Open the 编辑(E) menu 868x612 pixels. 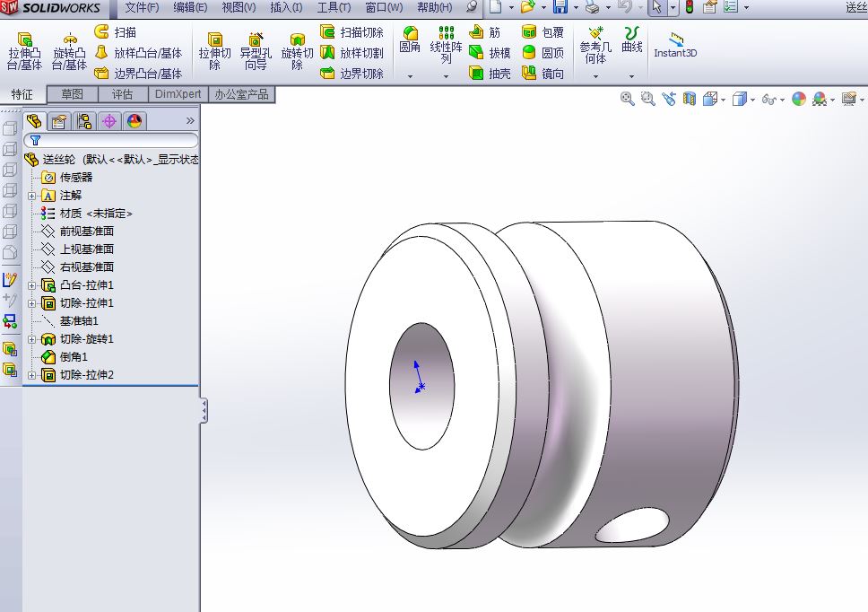[190, 8]
